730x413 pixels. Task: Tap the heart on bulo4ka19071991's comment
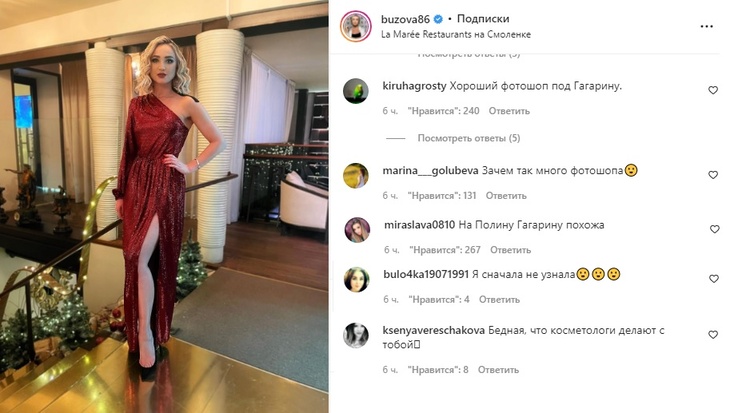coord(714,278)
